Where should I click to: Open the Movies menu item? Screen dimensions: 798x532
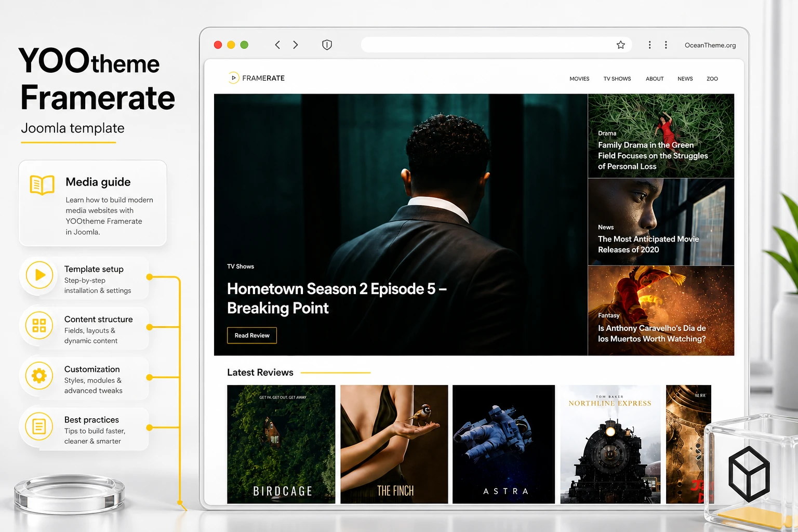point(579,79)
